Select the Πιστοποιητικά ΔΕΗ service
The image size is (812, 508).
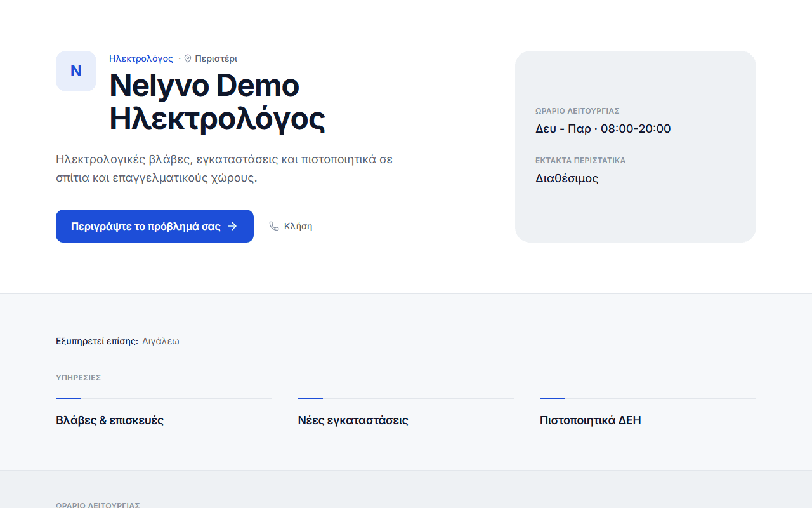pyautogui.click(x=591, y=420)
